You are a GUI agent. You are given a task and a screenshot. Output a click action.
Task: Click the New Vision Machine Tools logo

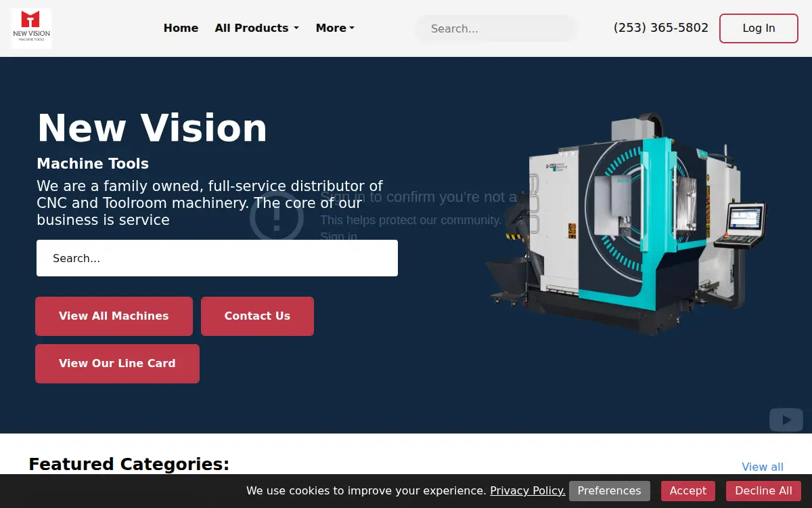31,28
